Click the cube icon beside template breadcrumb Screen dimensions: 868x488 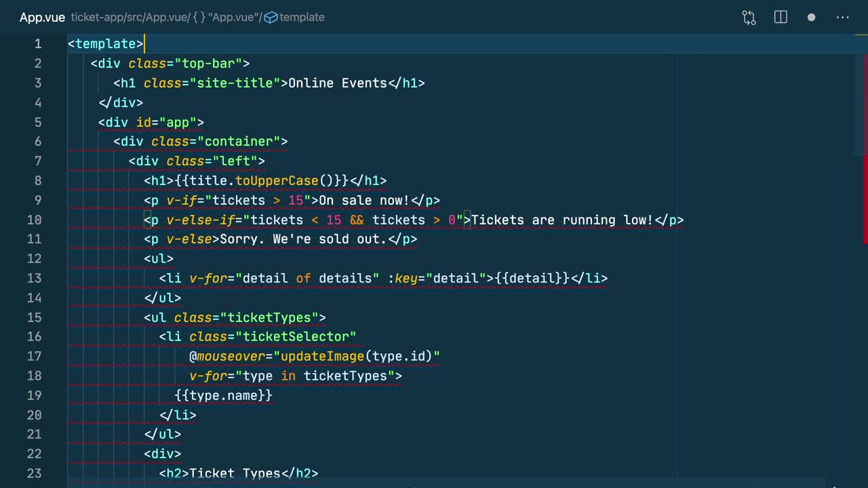coord(271,18)
